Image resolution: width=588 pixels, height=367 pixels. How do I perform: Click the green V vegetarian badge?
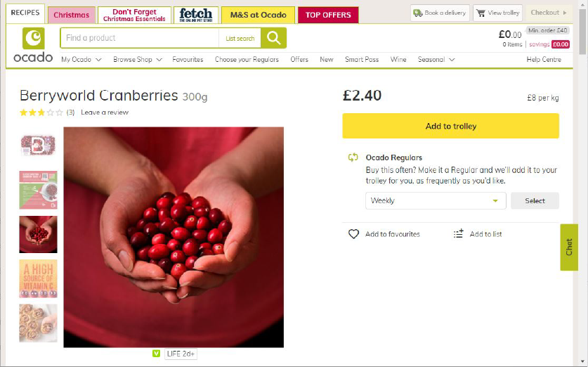click(x=157, y=354)
